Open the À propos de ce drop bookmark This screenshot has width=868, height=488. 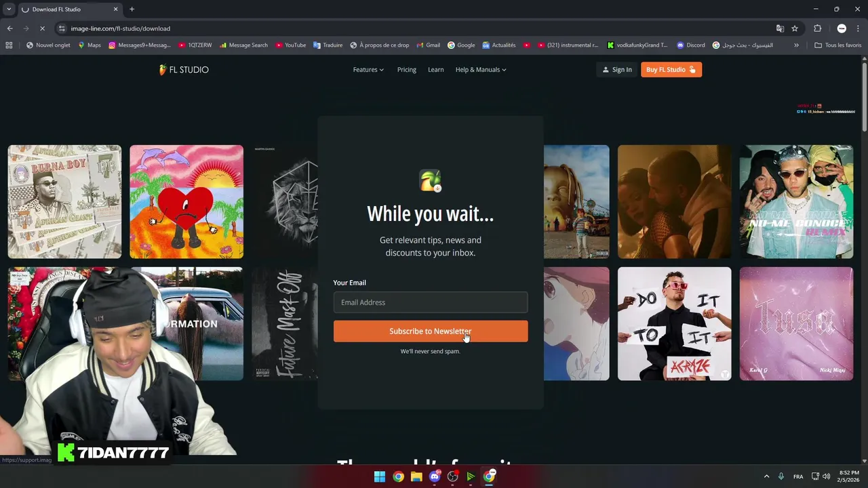[x=380, y=45]
